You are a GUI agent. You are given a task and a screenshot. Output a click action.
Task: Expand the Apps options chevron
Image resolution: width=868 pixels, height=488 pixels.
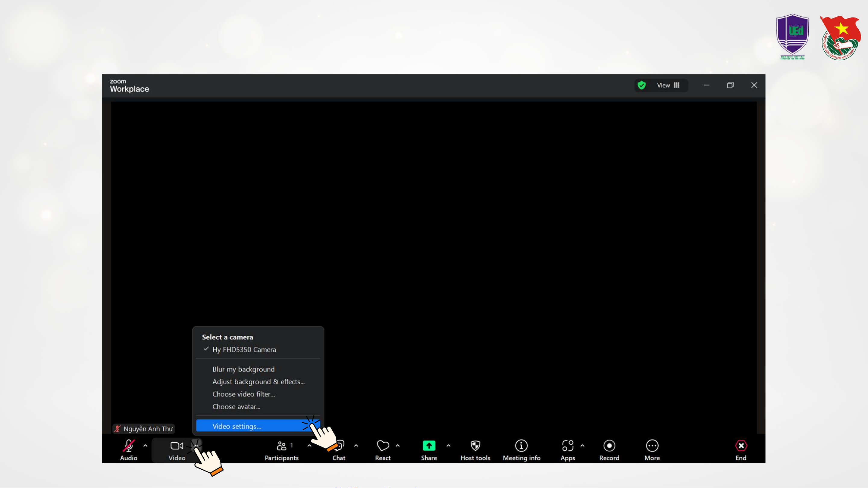[582, 446]
